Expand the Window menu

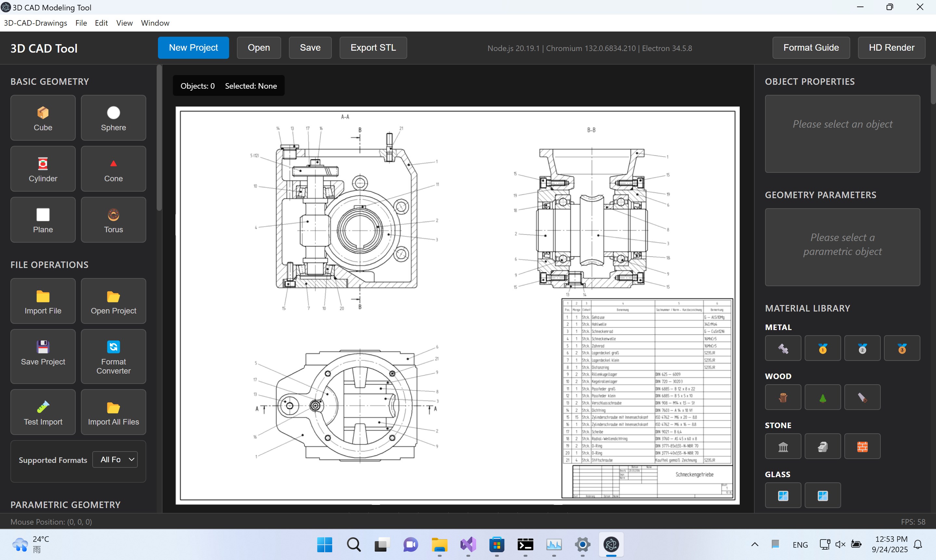155,23
